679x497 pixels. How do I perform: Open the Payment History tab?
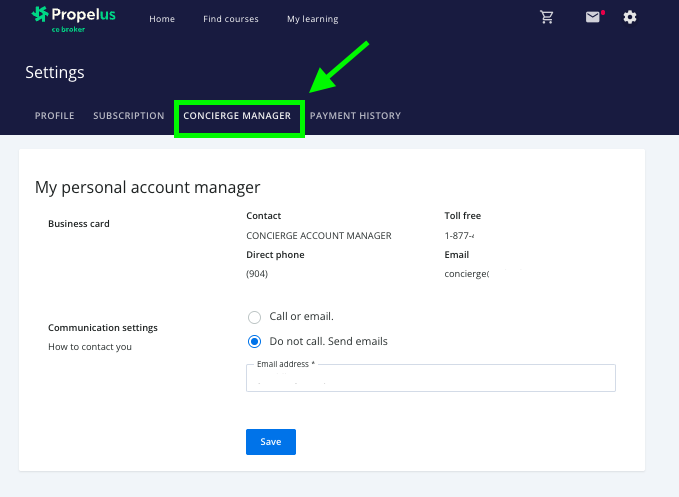[355, 116]
